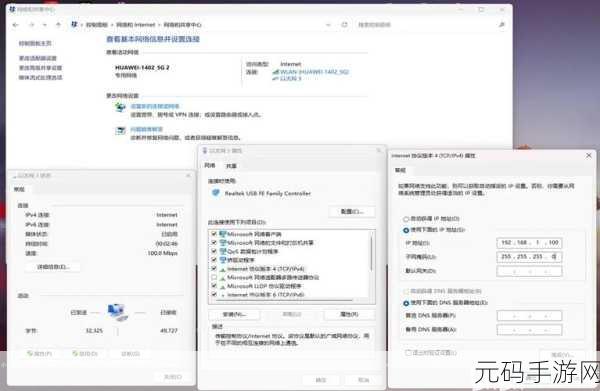Click the icon of Microsoft LLDP 协议驱动程序 item
600x391 pixels.
(x=223, y=286)
